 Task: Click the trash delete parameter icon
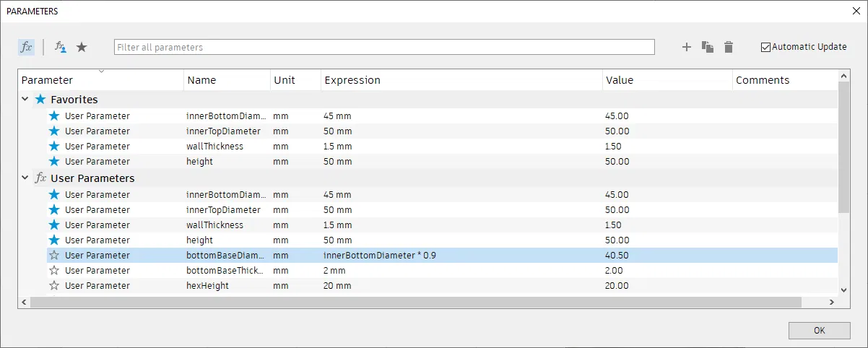[x=729, y=47]
